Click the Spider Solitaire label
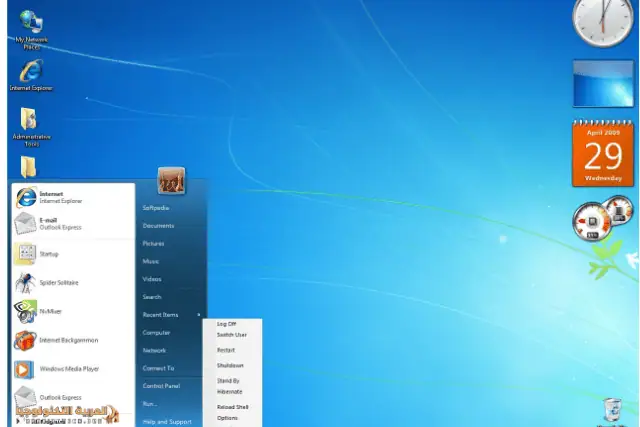Image resolution: width=640 pixels, height=427 pixels. pos(59,282)
